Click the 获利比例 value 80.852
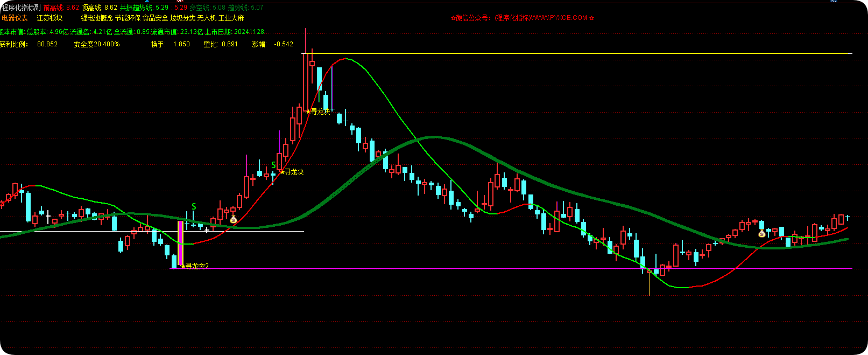Screen dimensions: 868x355 coord(47,44)
